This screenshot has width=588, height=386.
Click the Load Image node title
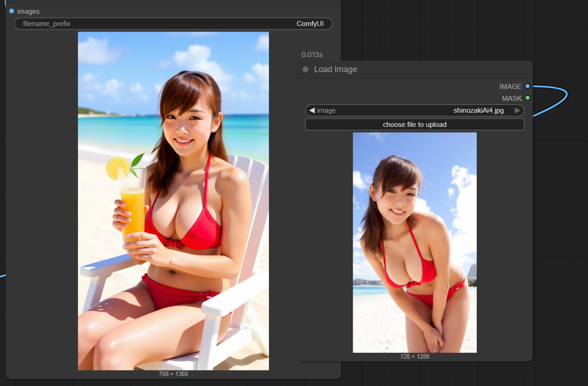click(x=335, y=69)
